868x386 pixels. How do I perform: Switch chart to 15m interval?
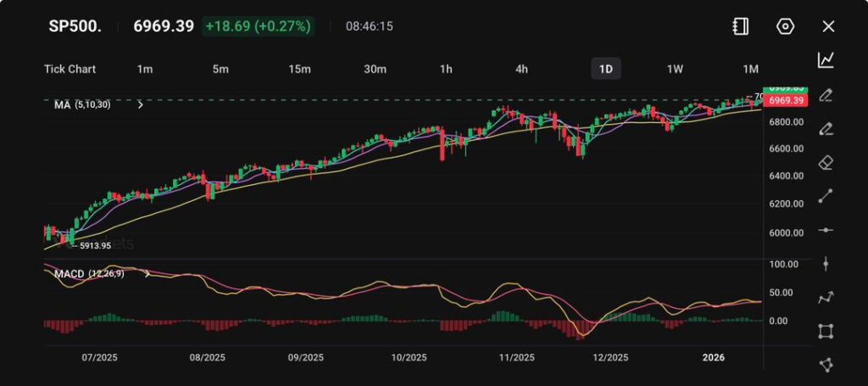[298, 69]
